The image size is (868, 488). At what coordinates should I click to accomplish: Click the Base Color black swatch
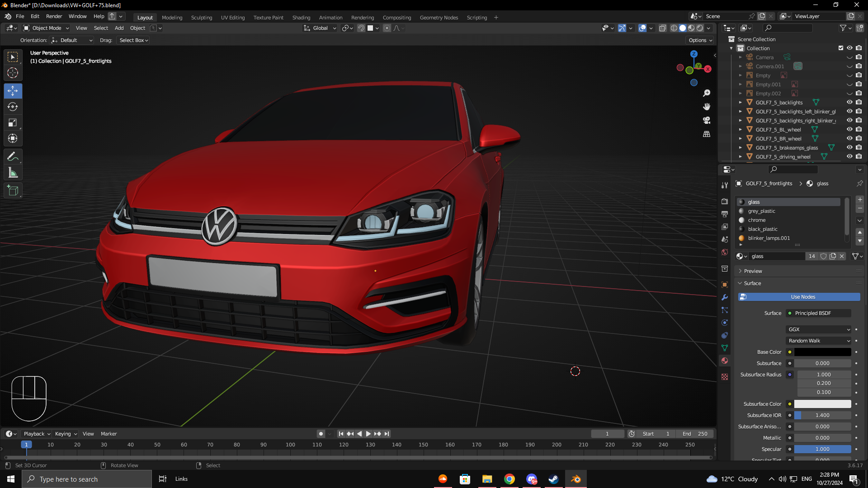pos(822,352)
